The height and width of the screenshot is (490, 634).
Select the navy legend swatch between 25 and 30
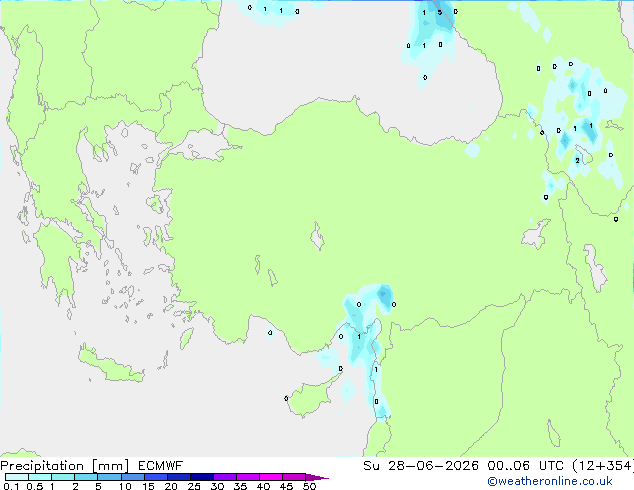201,477
